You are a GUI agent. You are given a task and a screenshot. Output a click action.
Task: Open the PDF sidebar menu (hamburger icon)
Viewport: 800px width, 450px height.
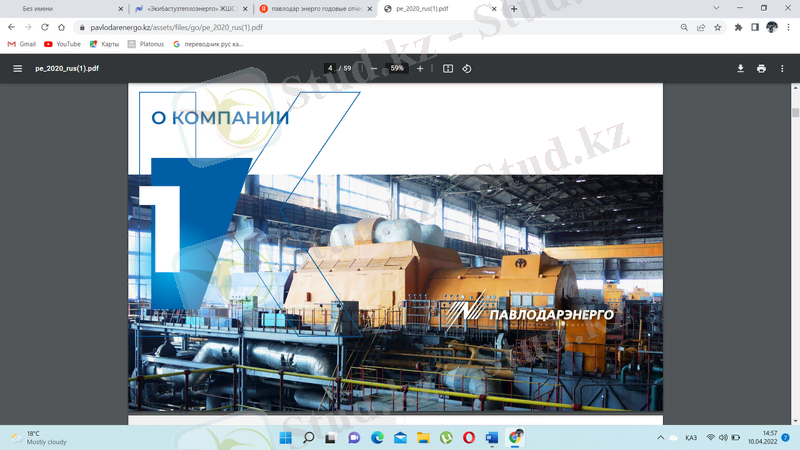(17, 68)
